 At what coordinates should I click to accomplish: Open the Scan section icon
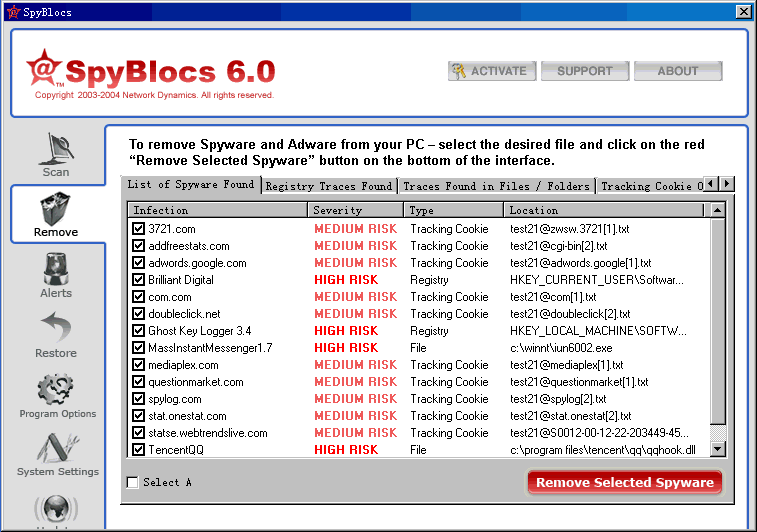tap(56, 150)
